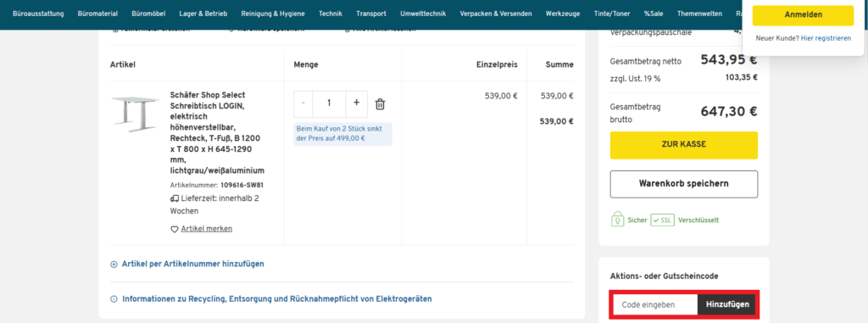The height and width of the screenshot is (323, 868).
Task: Open the %Sale menu
Action: pyautogui.click(x=654, y=14)
